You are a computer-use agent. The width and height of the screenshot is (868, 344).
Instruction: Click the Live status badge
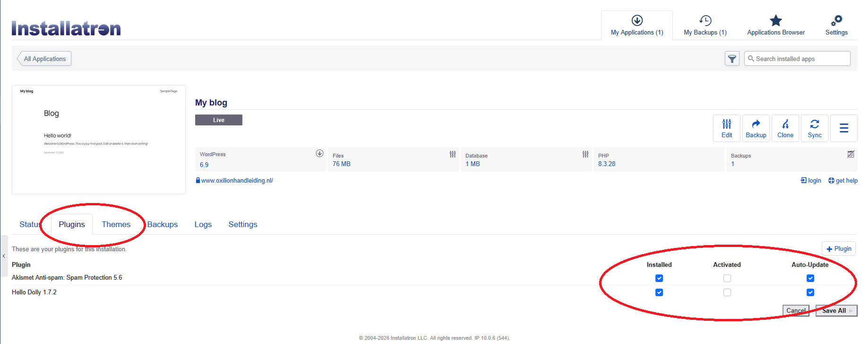pos(219,120)
